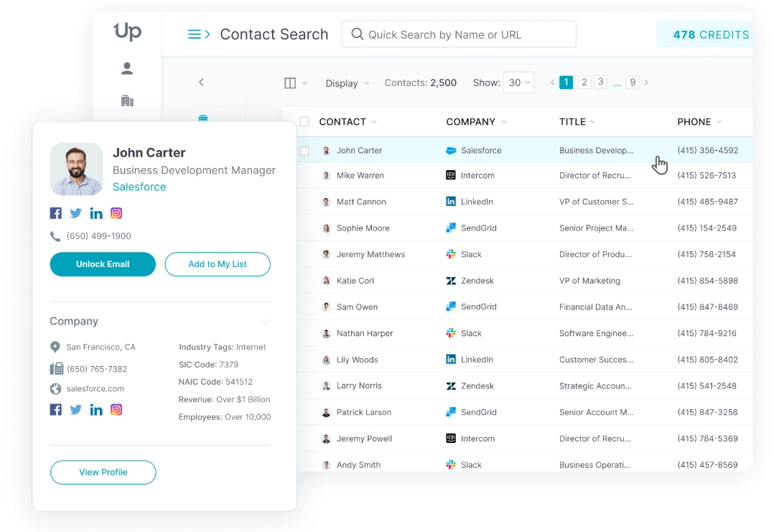Open the building companies sidebar icon
Screen dimensions: 779x532
click(x=127, y=101)
